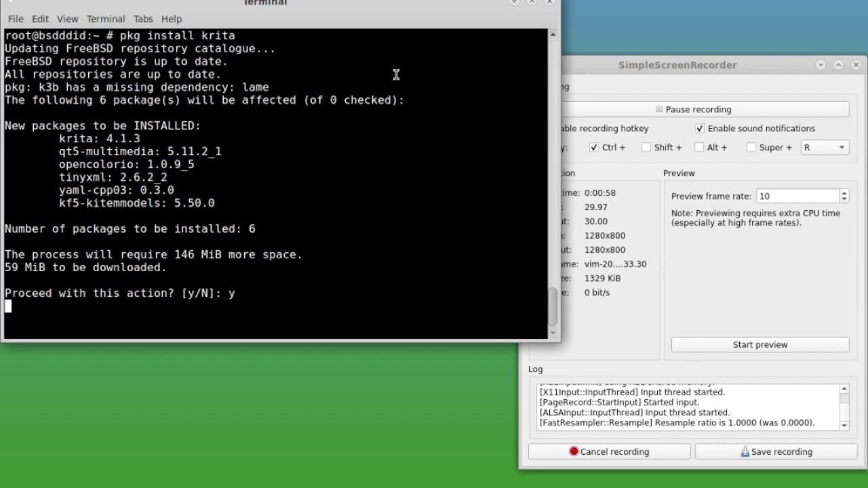Viewport: 868px width, 488px height.
Task: Click the Pause recording button
Action: 693,109
